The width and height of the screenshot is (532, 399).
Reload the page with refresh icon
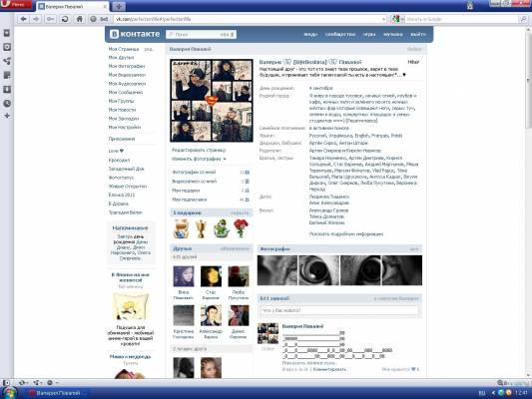[65, 19]
